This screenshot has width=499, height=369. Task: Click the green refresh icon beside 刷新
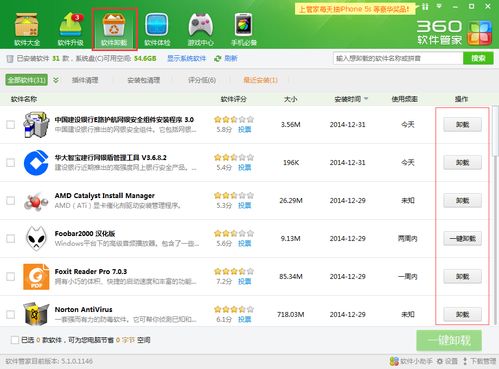pyautogui.click(x=218, y=59)
